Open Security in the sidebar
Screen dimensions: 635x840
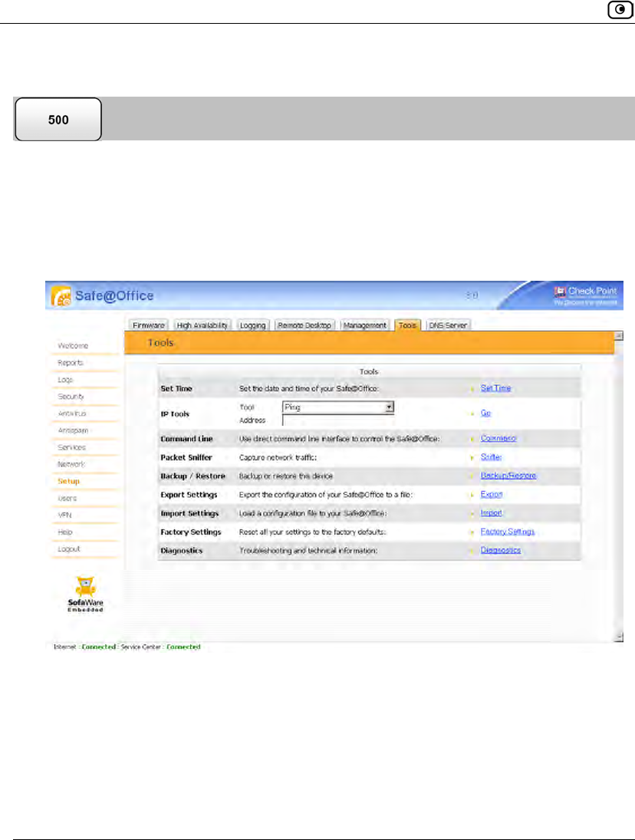pyautogui.click(x=71, y=397)
